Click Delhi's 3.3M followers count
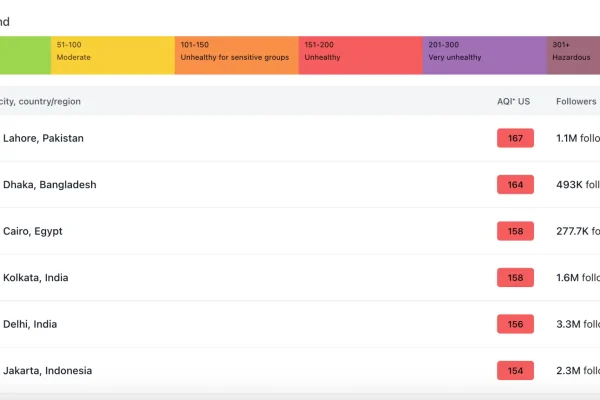This screenshot has height=400, width=600. (578, 324)
